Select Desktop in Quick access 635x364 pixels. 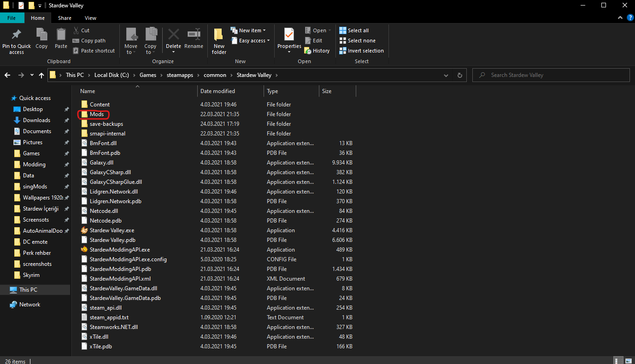click(x=33, y=109)
